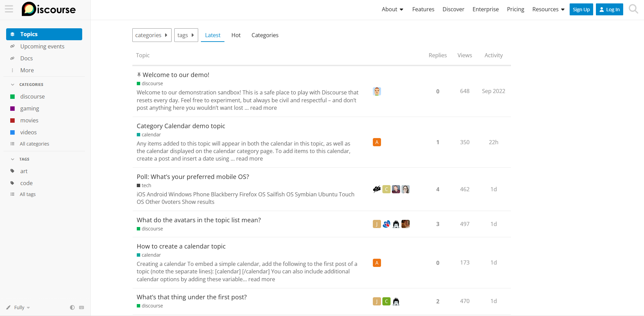Click the All categories list icon

[13, 144]
